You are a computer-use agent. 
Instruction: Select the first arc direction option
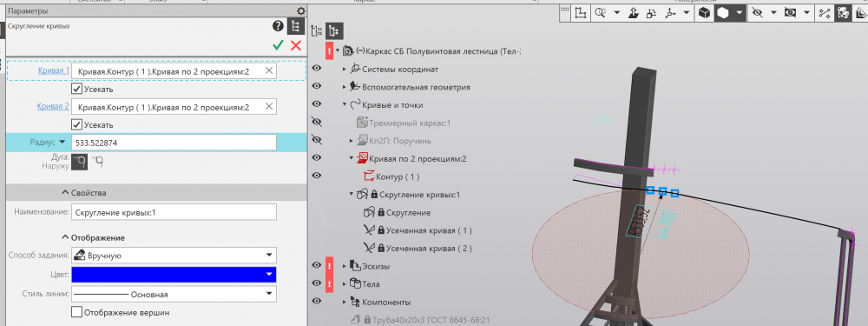tap(79, 162)
